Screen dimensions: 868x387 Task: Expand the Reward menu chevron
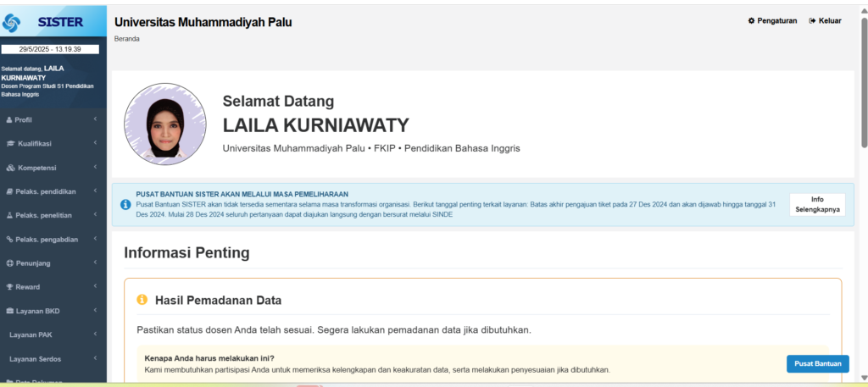(x=95, y=286)
